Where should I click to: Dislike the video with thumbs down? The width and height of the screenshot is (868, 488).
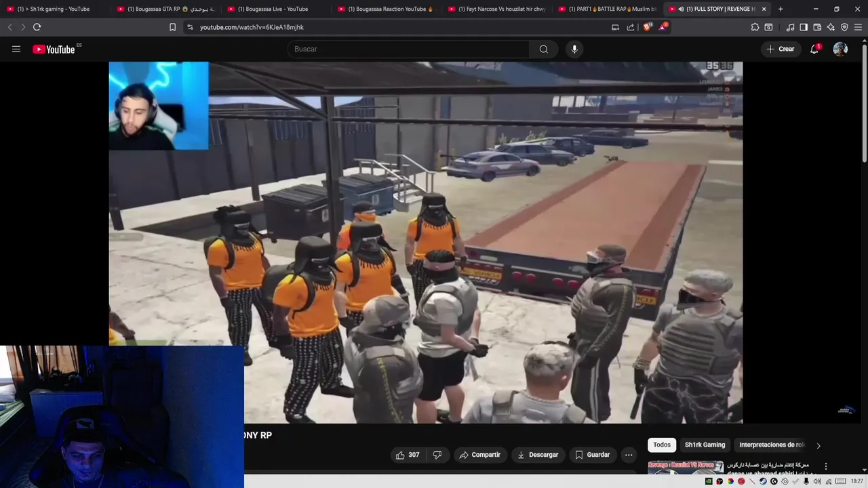[x=437, y=455]
